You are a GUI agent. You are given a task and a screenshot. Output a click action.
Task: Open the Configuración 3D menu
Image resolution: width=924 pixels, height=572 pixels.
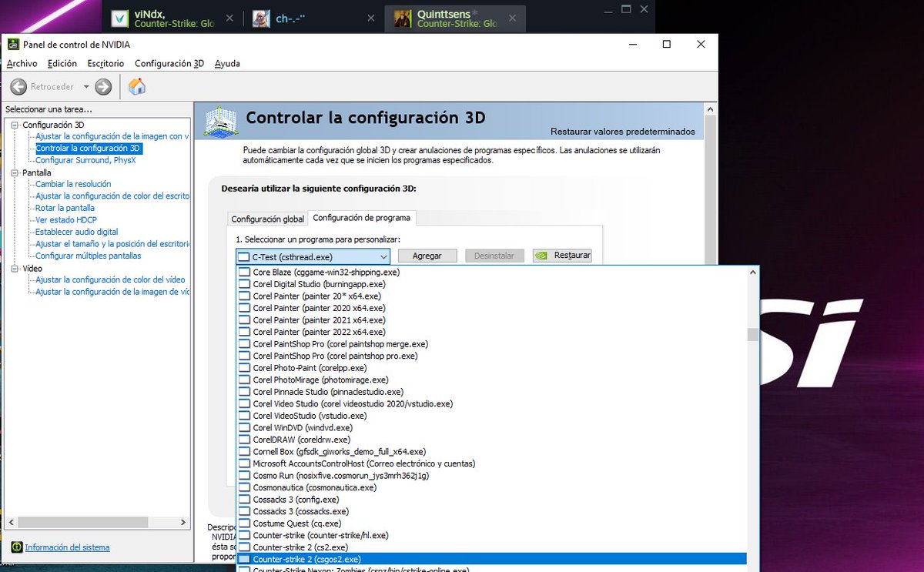(169, 63)
